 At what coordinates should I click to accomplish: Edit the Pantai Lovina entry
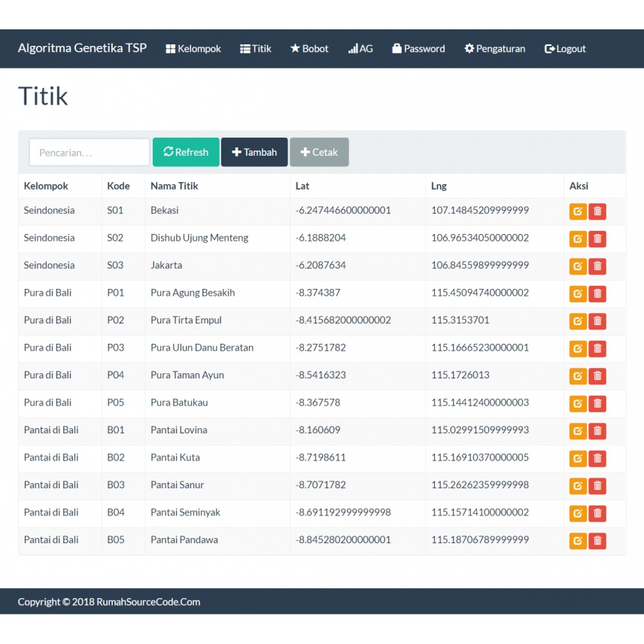pyautogui.click(x=578, y=431)
